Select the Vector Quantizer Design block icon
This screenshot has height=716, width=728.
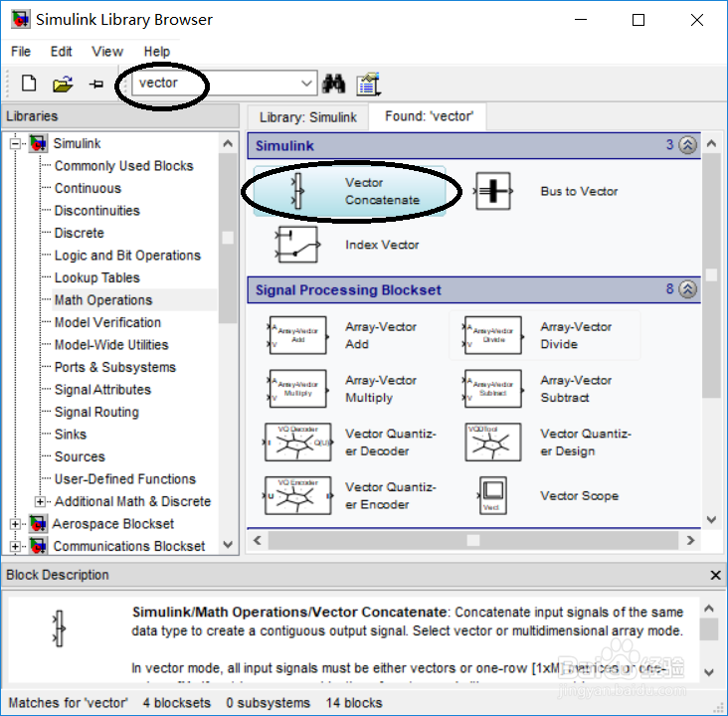click(493, 443)
